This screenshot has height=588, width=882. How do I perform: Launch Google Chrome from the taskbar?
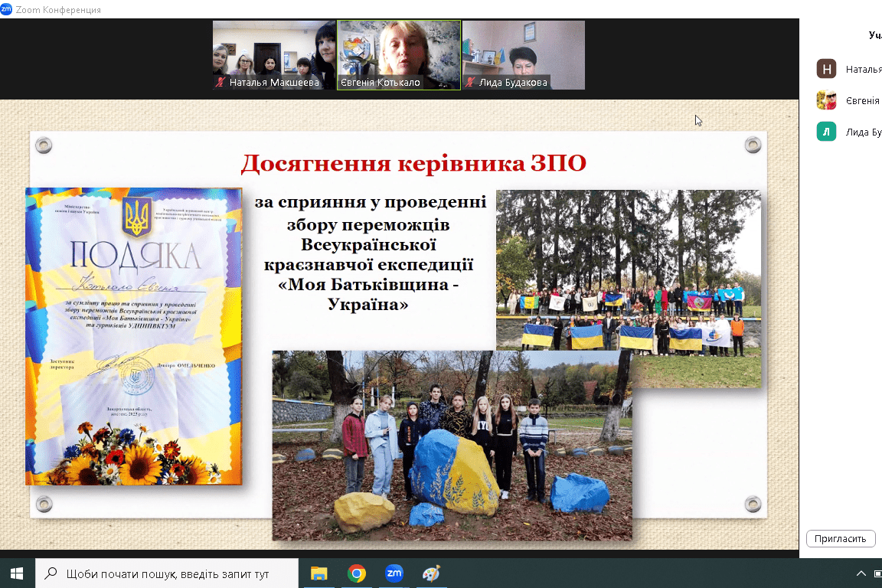356,573
